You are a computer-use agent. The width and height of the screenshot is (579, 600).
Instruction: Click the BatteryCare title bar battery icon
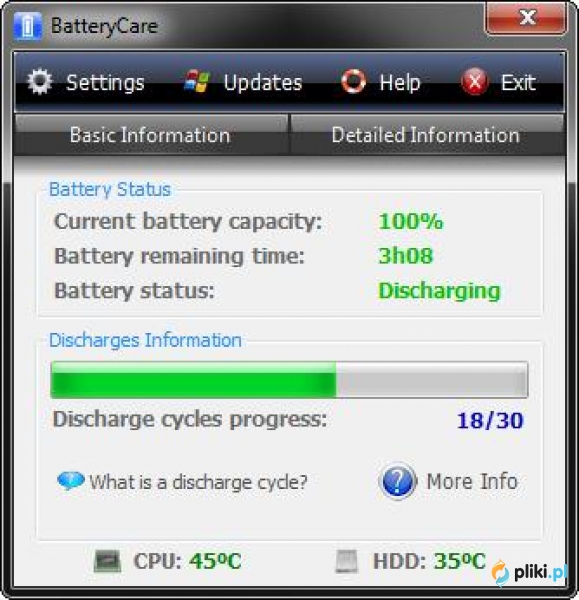[x=28, y=26]
